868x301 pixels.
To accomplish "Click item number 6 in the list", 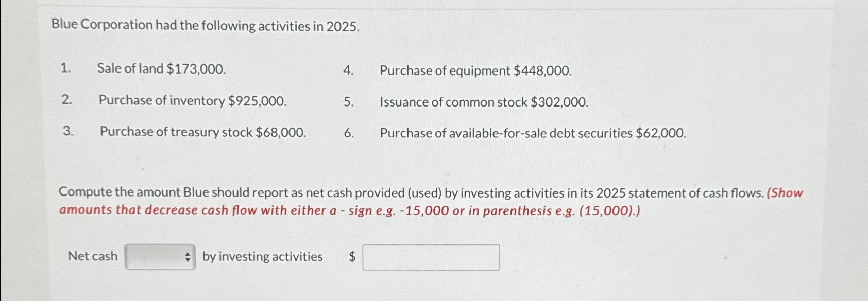I will pos(348,133).
